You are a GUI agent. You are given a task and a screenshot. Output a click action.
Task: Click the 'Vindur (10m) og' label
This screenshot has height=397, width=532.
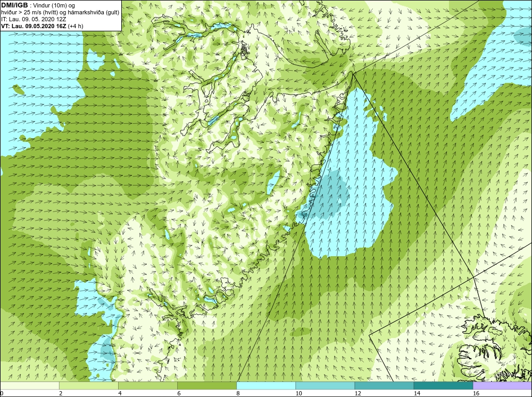54,5
